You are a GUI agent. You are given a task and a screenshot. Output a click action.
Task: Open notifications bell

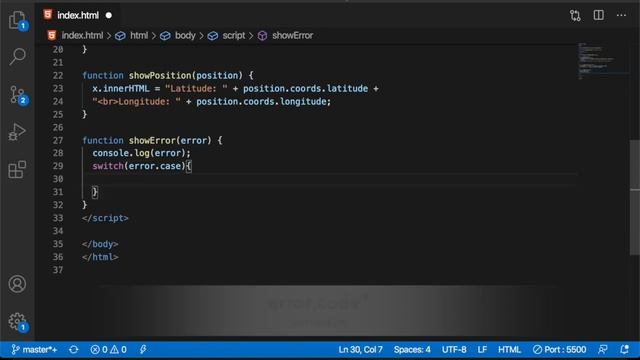coord(624,349)
